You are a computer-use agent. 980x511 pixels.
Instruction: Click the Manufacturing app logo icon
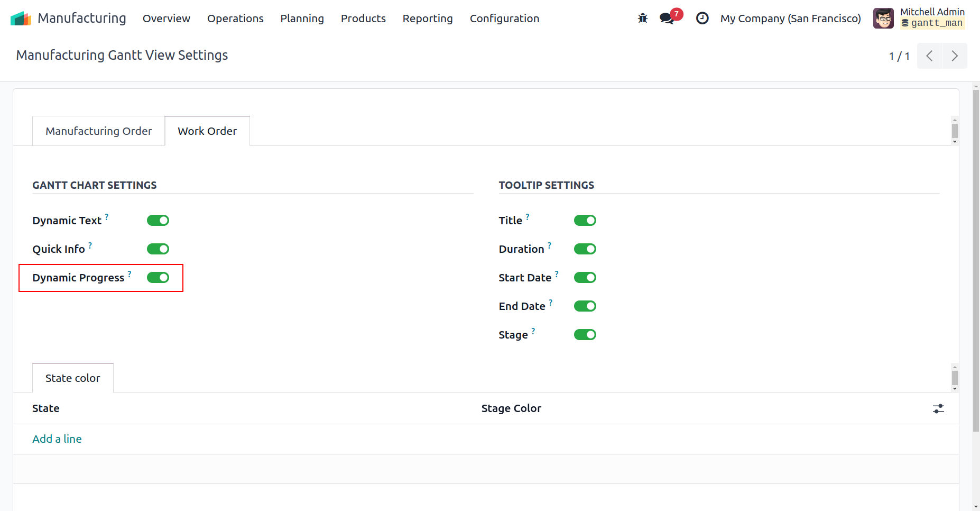click(x=21, y=19)
